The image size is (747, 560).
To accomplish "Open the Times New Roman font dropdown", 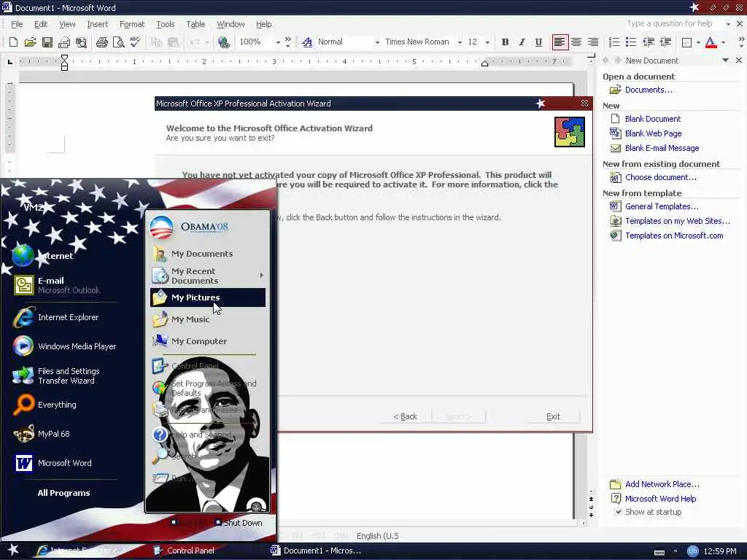I will pyautogui.click(x=460, y=42).
